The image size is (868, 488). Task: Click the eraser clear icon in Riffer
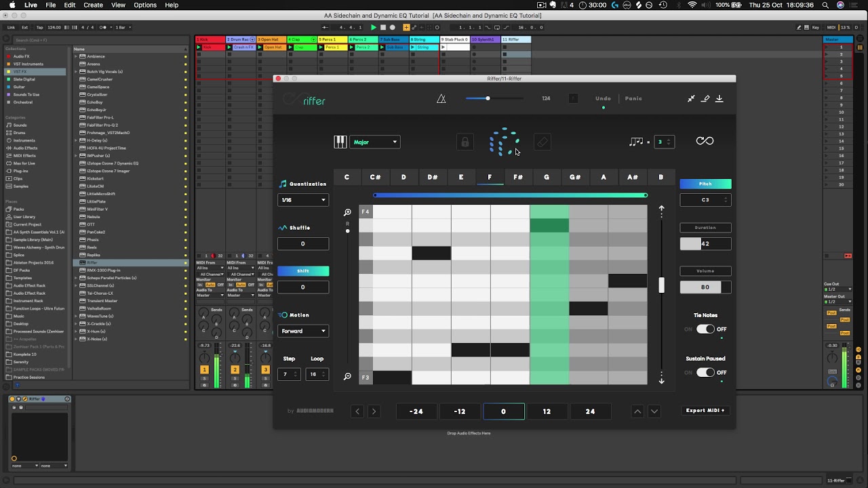point(542,142)
